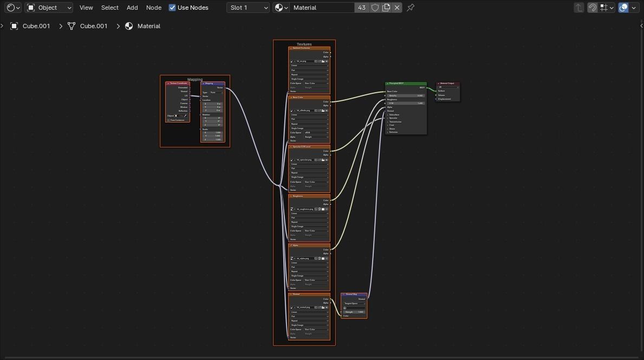
Task: Open folder icon in Alpha image node
Action: [323, 259]
